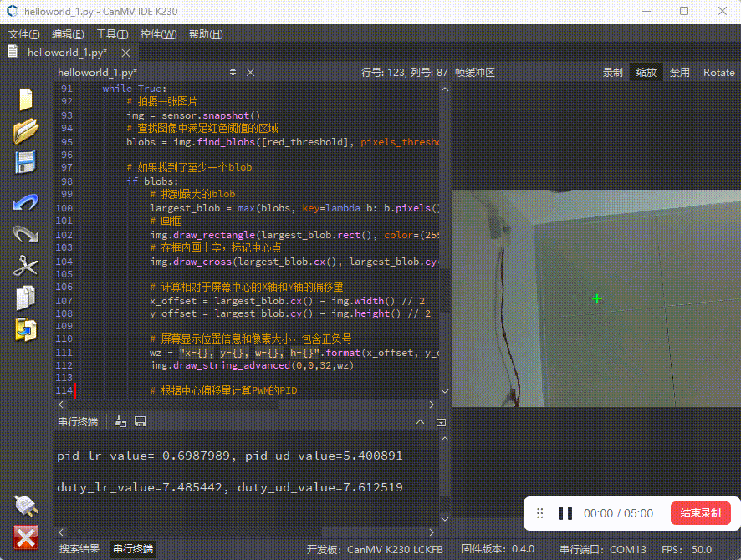Open the 工具(T) menu
Screen dimensions: 741x560
[x=112, y=34]
